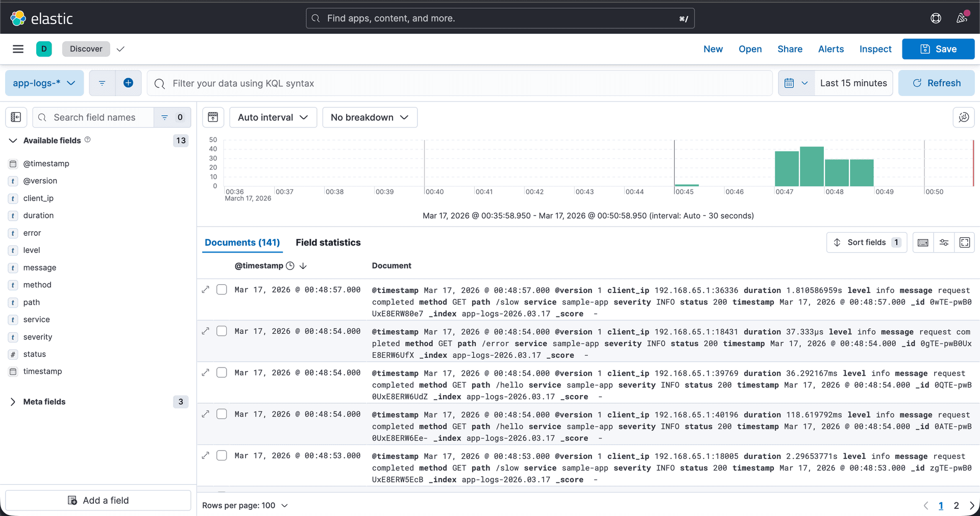Select the /error path document checkbox

(x=222, y=331)
